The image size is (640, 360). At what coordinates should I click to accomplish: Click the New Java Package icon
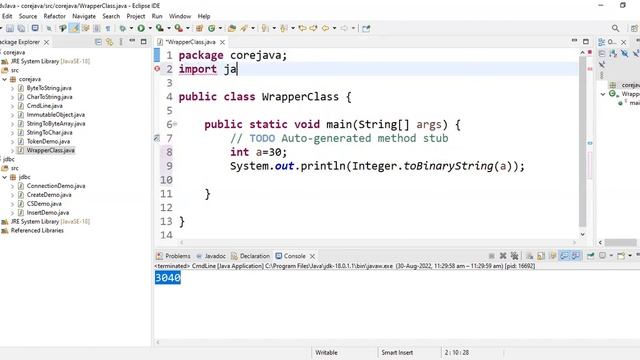tap(199, 28)
